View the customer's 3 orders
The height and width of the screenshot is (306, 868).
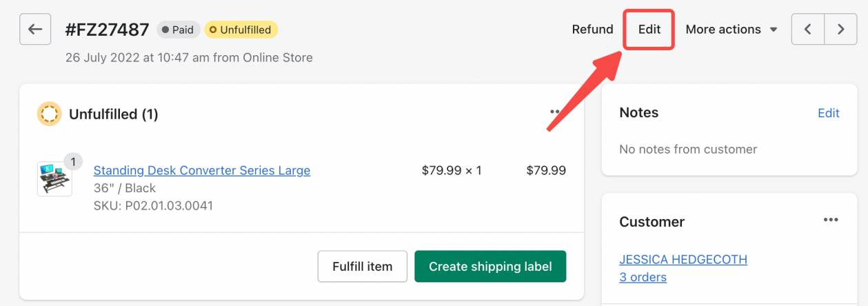(x=643, y=277)
